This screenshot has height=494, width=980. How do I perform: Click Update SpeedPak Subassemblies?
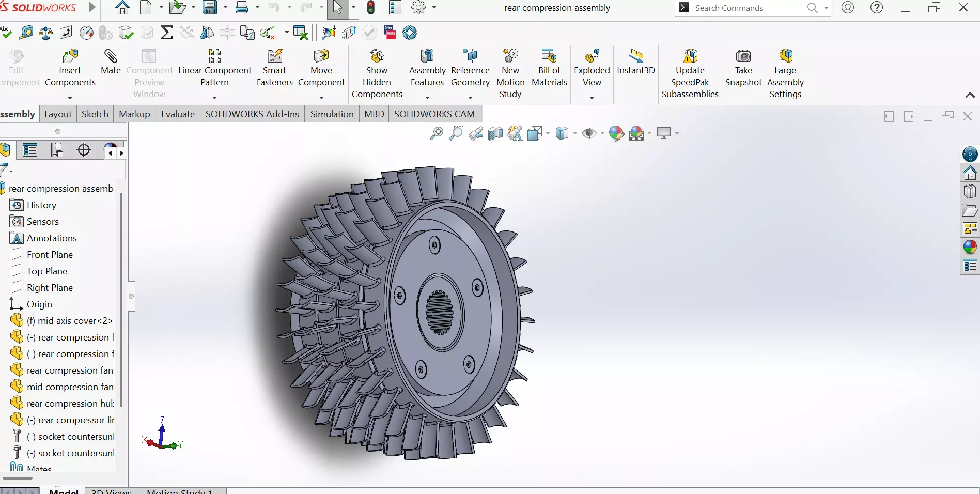pyautogui.click(x=690, y=74)
